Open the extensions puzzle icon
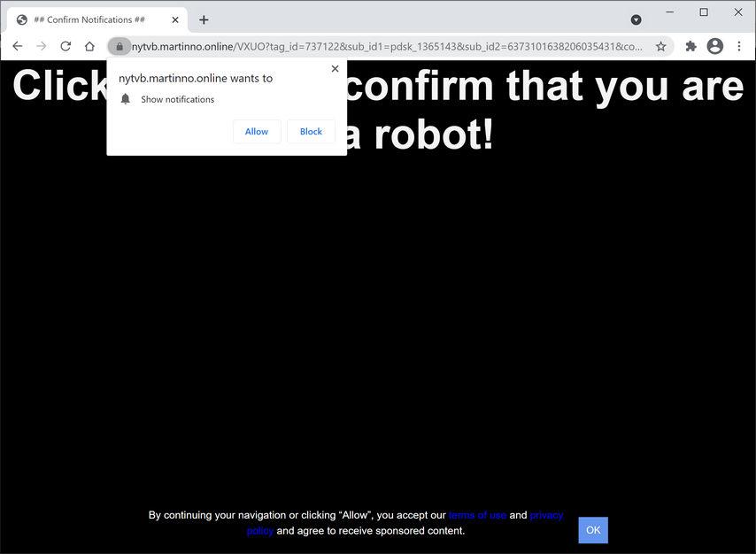 pos(690,46)
